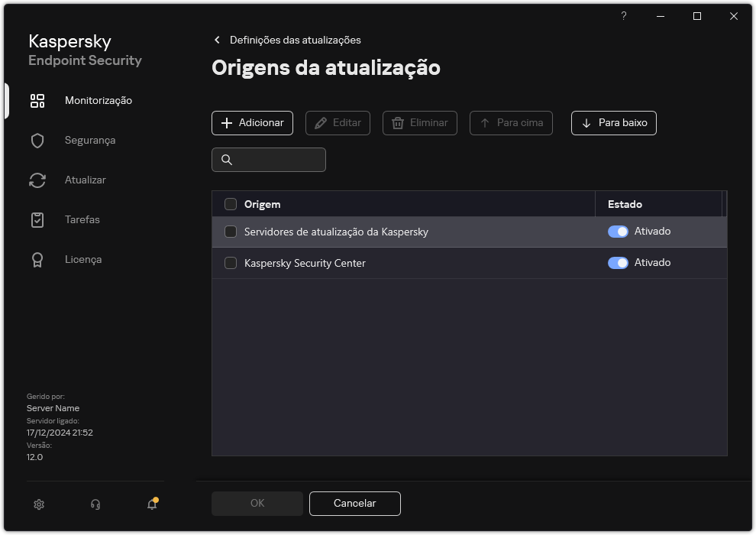Check the Origem header checkbox
This screenshot has width=756, height=535.
[231, 204]
